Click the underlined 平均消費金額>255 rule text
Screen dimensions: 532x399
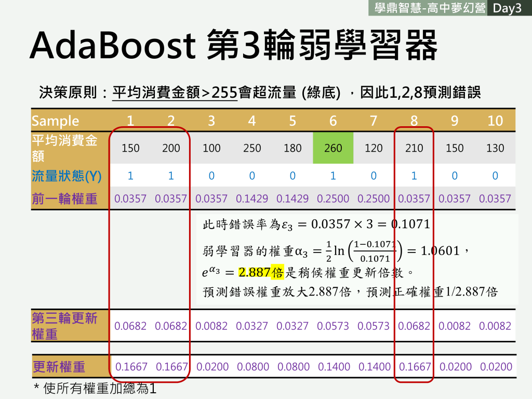pyautogui.click(x=175, y=93)
